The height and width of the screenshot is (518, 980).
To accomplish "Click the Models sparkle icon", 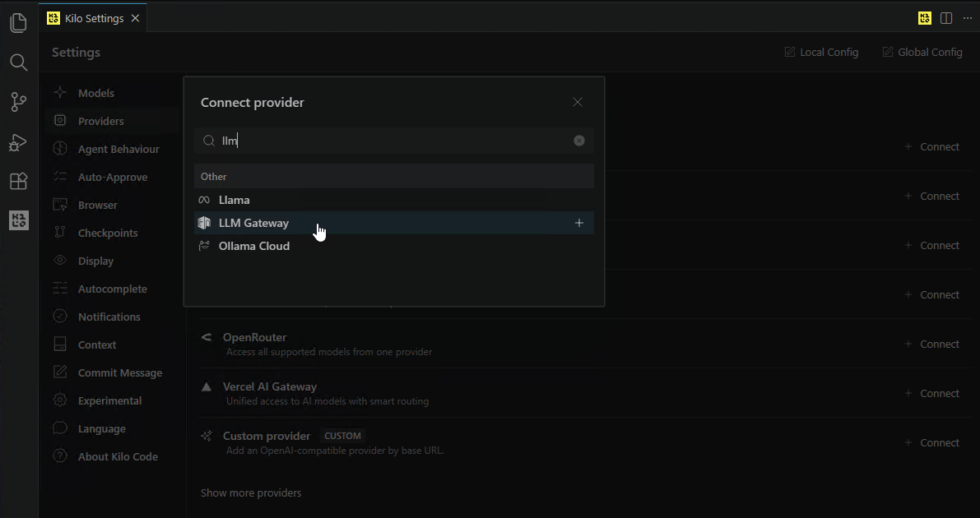I will [x=60, y=92].
